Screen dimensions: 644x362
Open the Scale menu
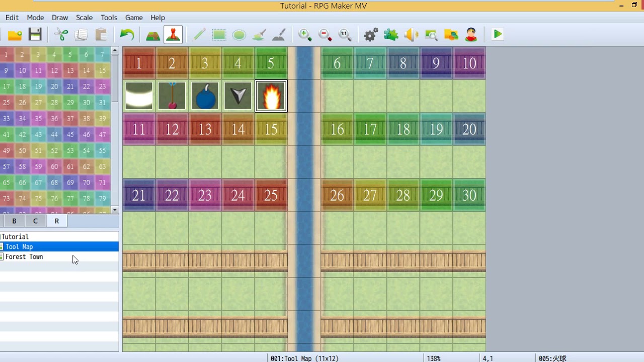pyautogui.click(x=85, y=18)
